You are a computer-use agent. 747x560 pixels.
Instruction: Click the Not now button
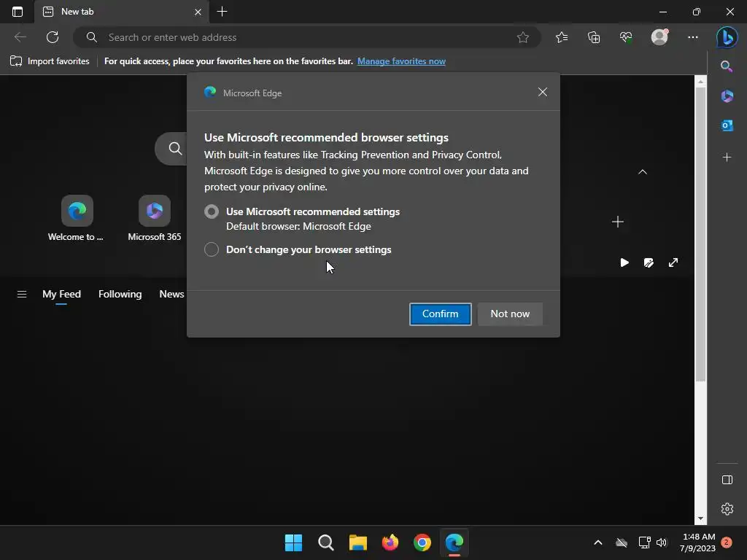510,314
